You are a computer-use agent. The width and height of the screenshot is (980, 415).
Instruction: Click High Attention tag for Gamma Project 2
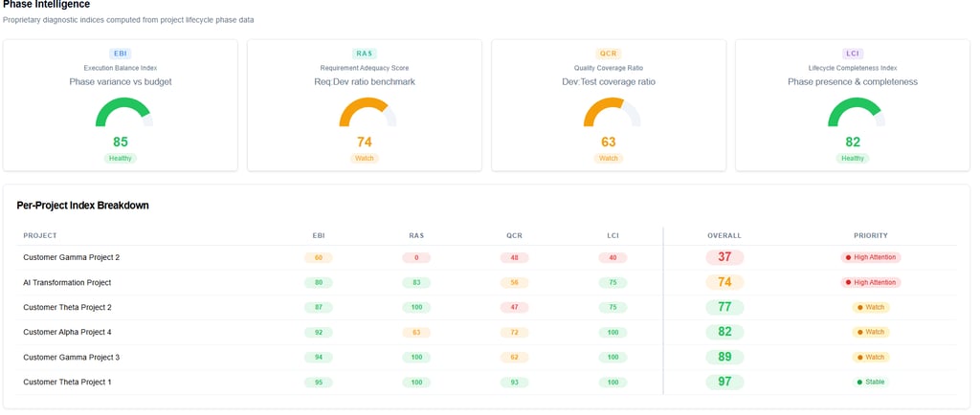(x=871, y=257)
